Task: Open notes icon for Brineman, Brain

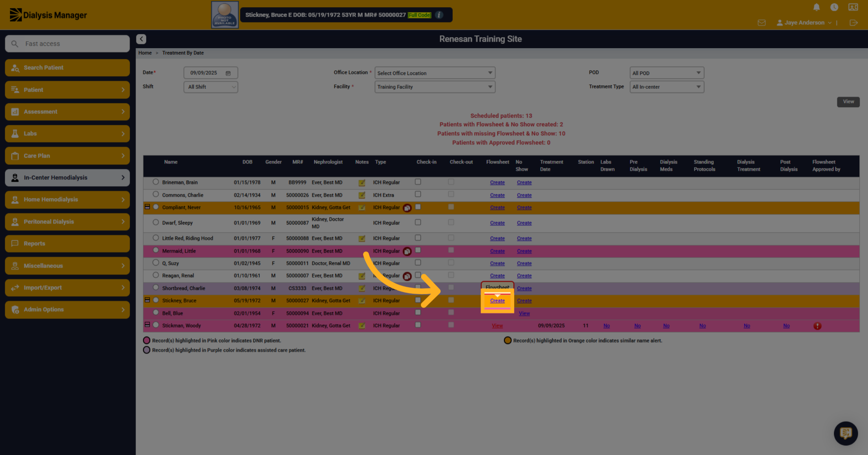Action: click(x=362, y=183)
